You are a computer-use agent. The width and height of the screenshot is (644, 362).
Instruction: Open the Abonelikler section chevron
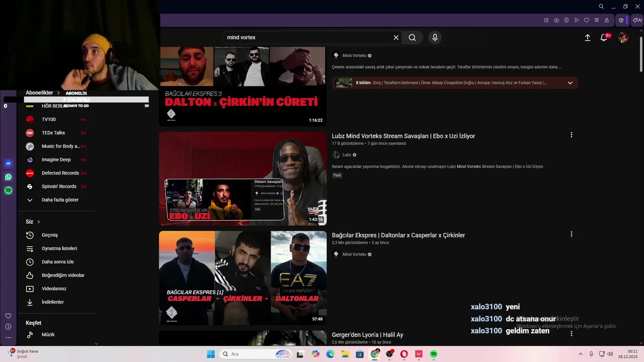[x=58, y=93]
